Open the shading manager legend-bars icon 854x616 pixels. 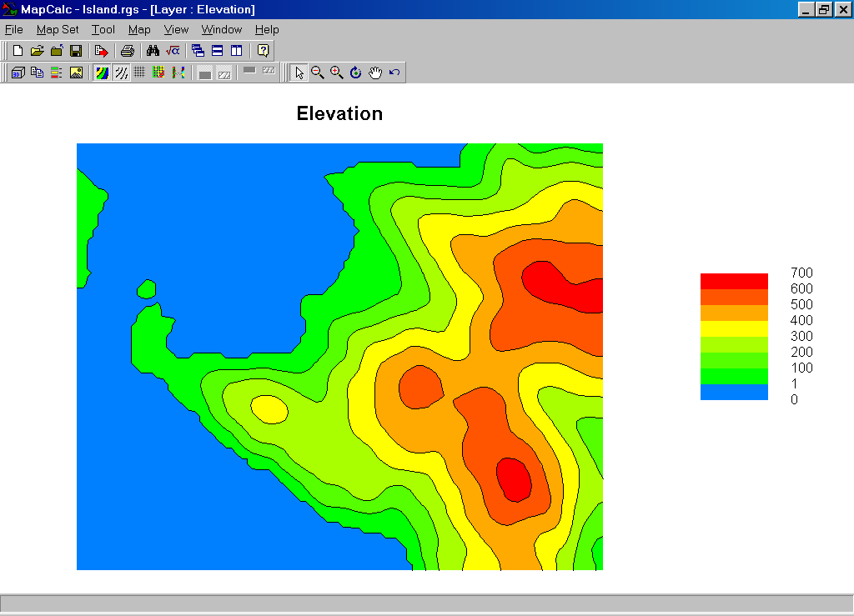(57, 73)
